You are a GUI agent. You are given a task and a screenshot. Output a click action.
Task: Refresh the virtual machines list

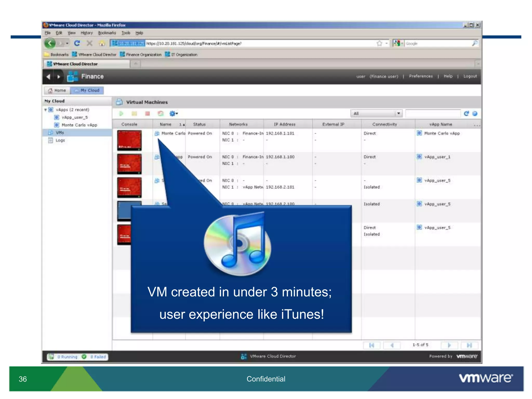coord(466,114)
